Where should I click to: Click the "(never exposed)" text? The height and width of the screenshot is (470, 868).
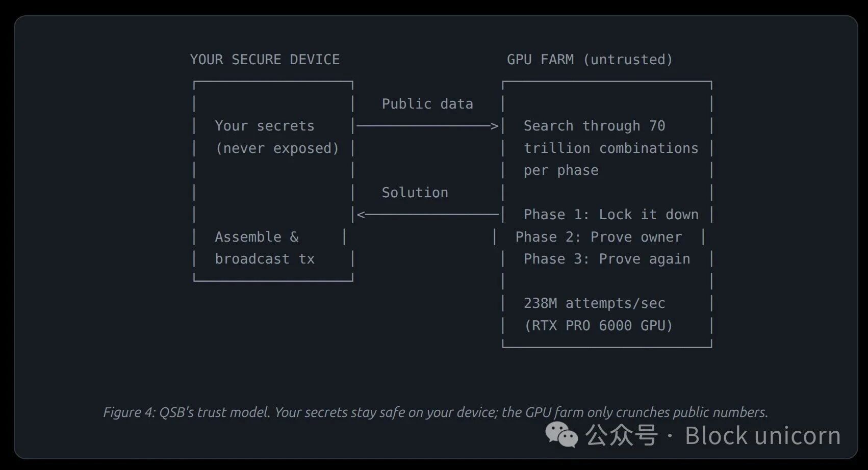click(277, 148)
